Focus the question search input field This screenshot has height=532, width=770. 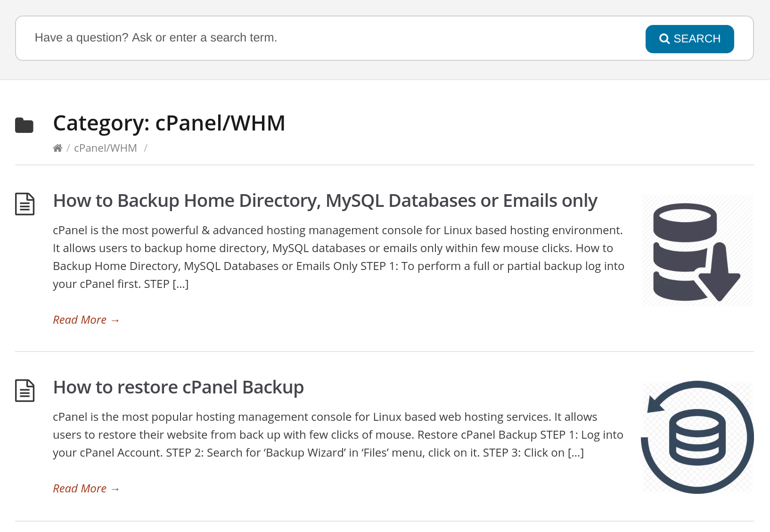click(330, 38)
